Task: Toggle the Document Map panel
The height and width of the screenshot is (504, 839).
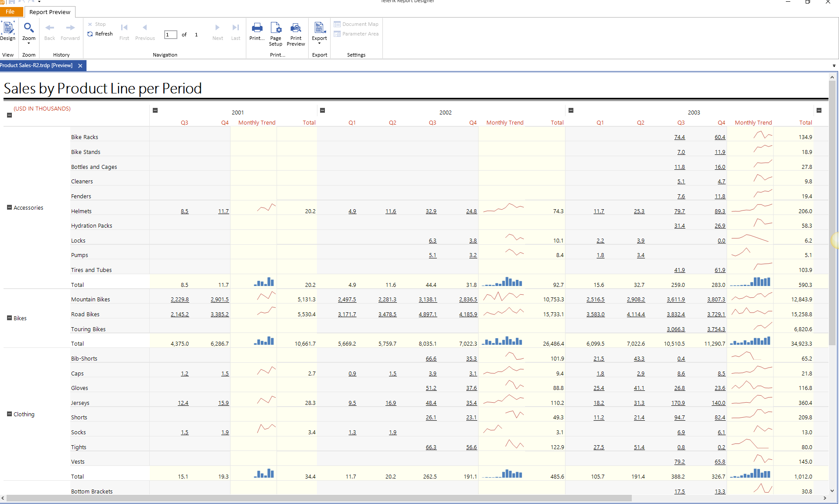Action: click(x=356, y=24)
